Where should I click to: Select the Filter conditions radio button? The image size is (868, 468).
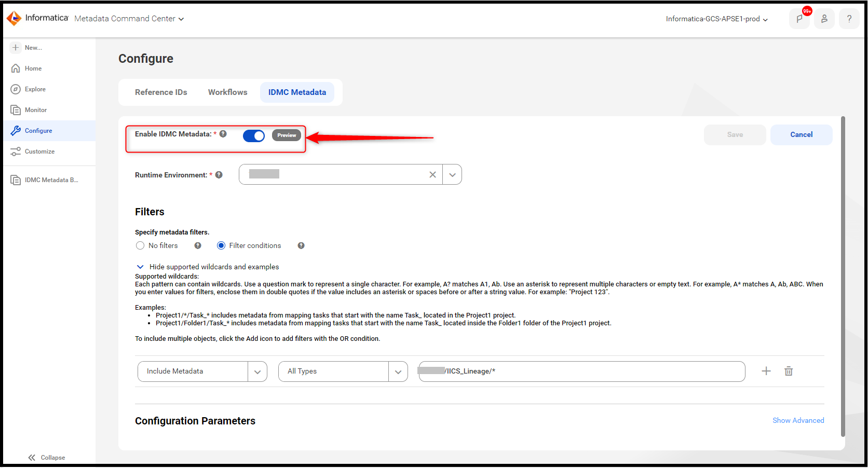click(221, 245)
